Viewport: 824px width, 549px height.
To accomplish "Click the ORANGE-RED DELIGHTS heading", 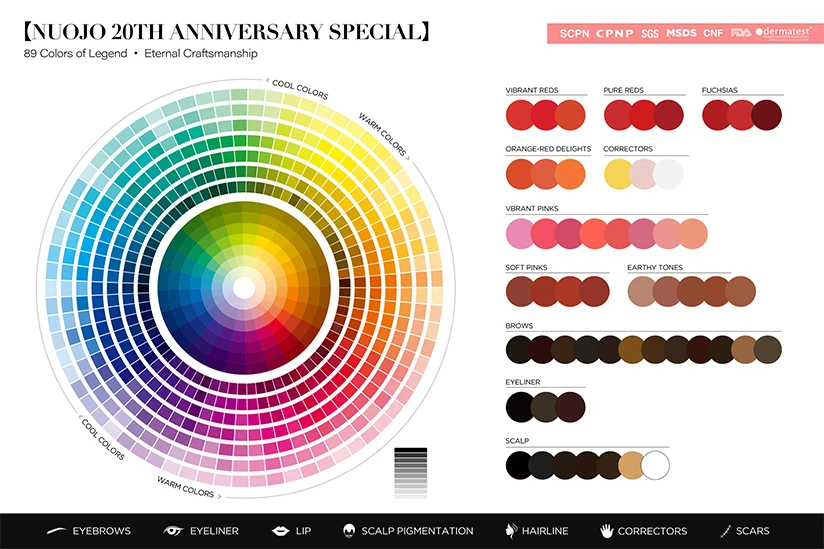I will point(548,149).
